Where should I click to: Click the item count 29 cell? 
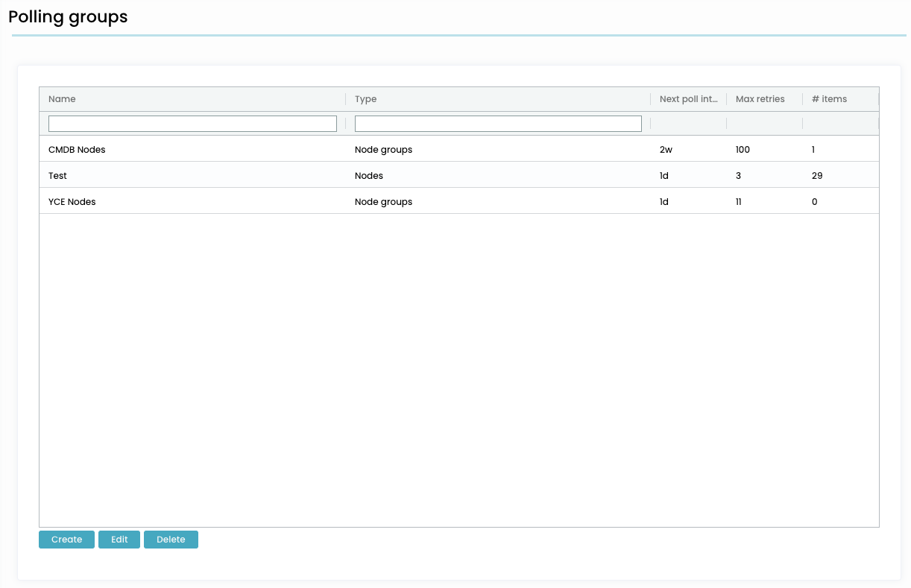[817, 176]
